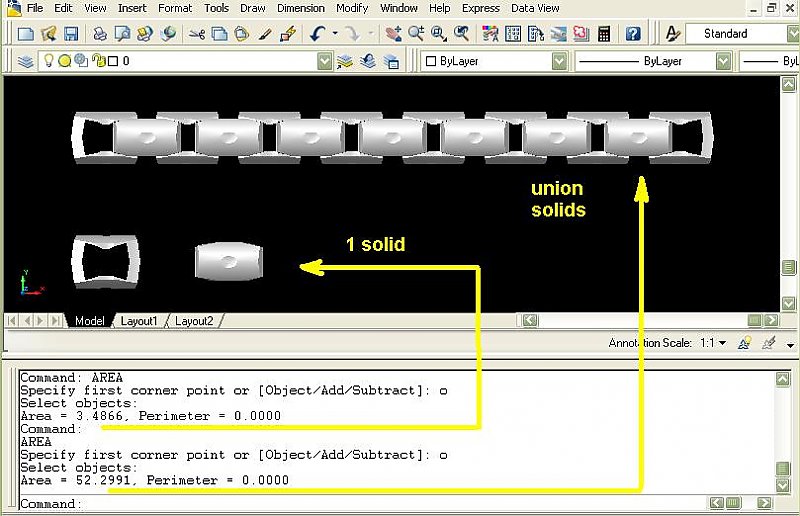
Task: Click the drawing area scroll up arrow
Action: (x=788, y=84)
